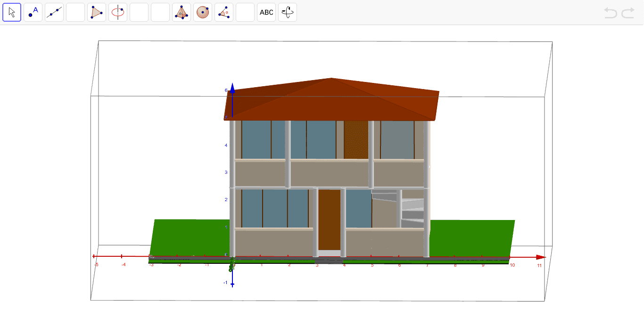The image size is (644, 318).
Task: Activate the Polygon tool
Action: (97, 12)
